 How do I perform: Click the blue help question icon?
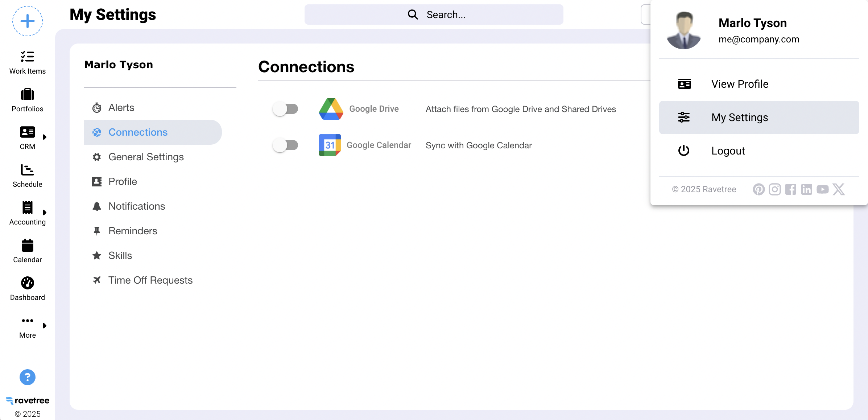28,377
